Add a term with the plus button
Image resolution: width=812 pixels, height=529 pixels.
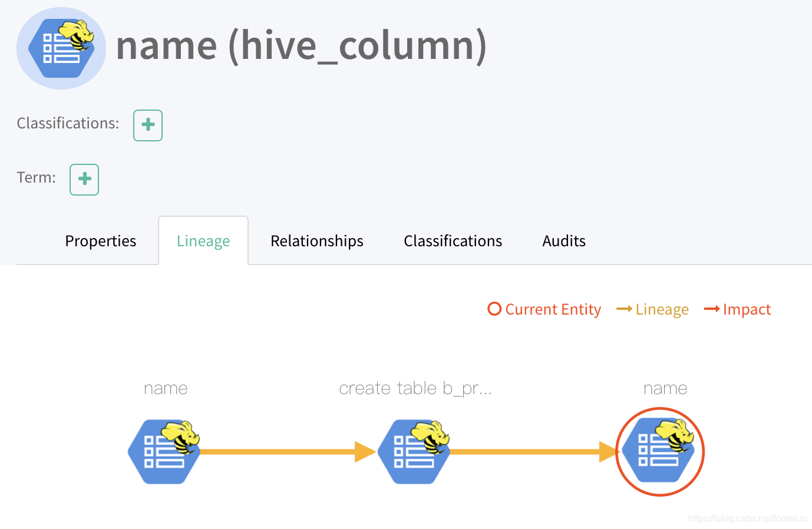pyautogui.click(x=84, y=179)
